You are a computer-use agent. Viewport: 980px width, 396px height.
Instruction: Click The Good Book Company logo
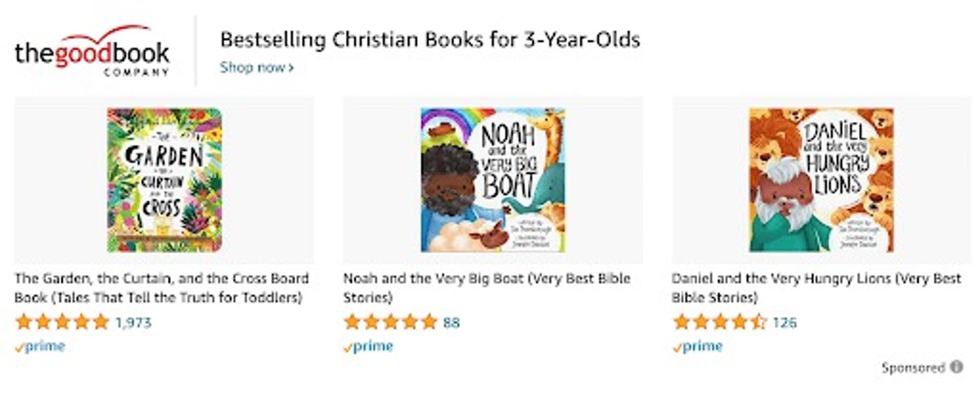point(92,51)
